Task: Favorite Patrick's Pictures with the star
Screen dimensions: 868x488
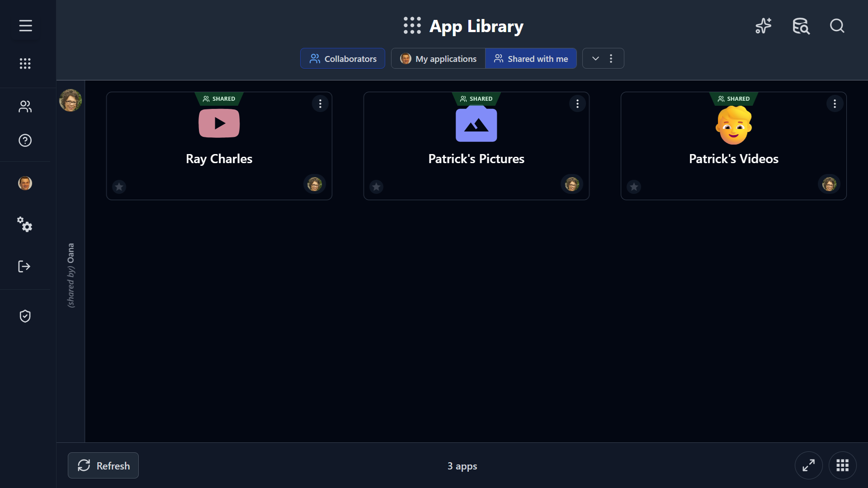Action: [x=376, y=187]
